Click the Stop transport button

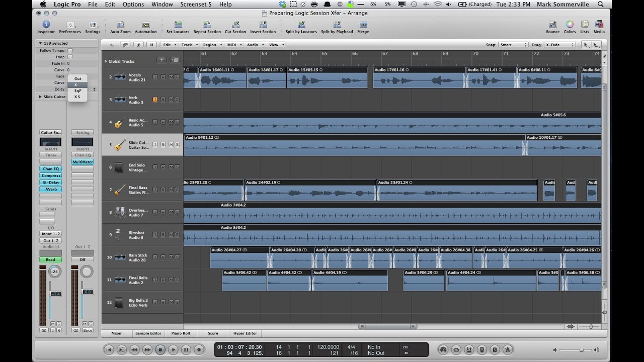160,349
